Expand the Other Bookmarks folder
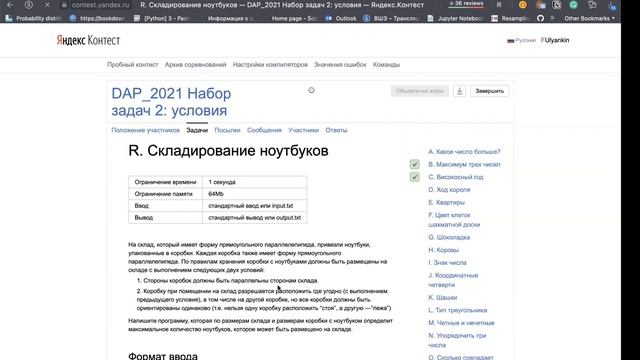This screenshot has height=360, width=640. pyautogui.click(x=589, y=18)
